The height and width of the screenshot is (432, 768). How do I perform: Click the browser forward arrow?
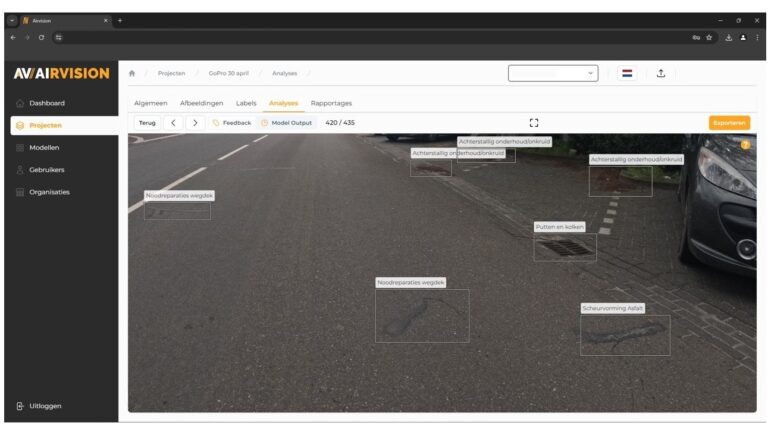click(27, 38)
